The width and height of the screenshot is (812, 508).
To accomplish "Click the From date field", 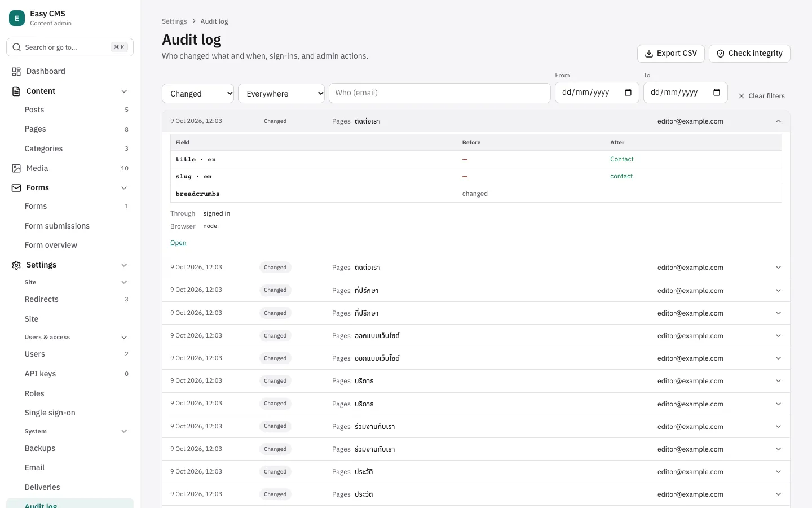I will coord(597,93).
